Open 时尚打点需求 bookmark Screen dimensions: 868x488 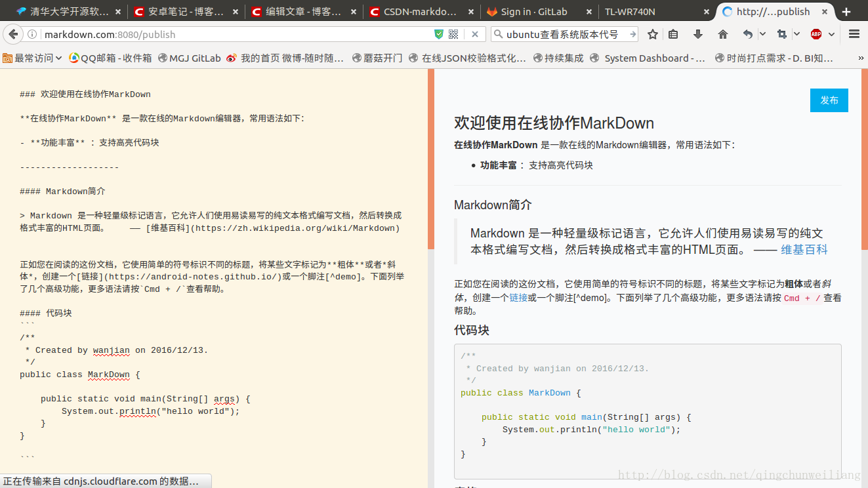click(774, 58)
